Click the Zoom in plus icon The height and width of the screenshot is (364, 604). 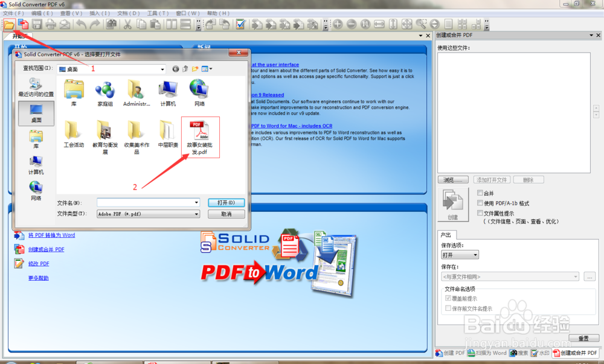click(x=338, y=24)
